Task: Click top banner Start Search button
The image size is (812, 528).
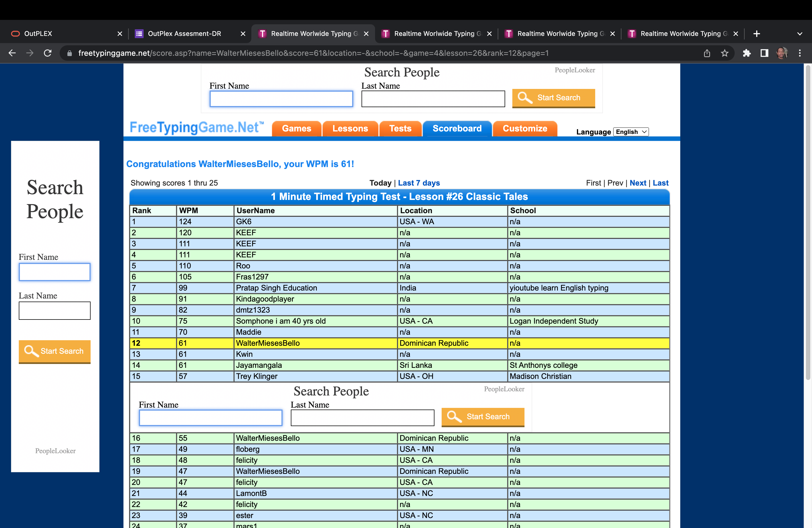Action: (x=553, y=98)
